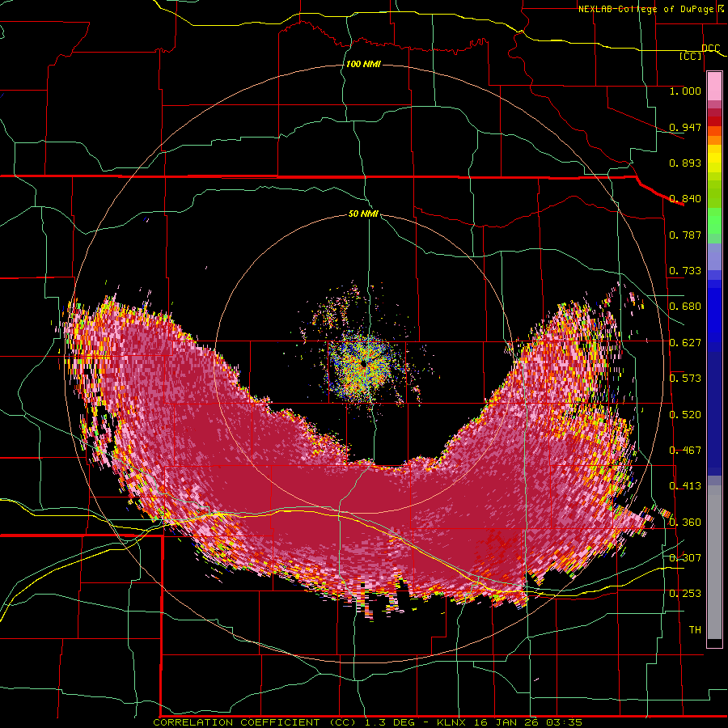The image size is (728, 728).
Task: Click the 0.893 scale value
Action: coord(685,163)
